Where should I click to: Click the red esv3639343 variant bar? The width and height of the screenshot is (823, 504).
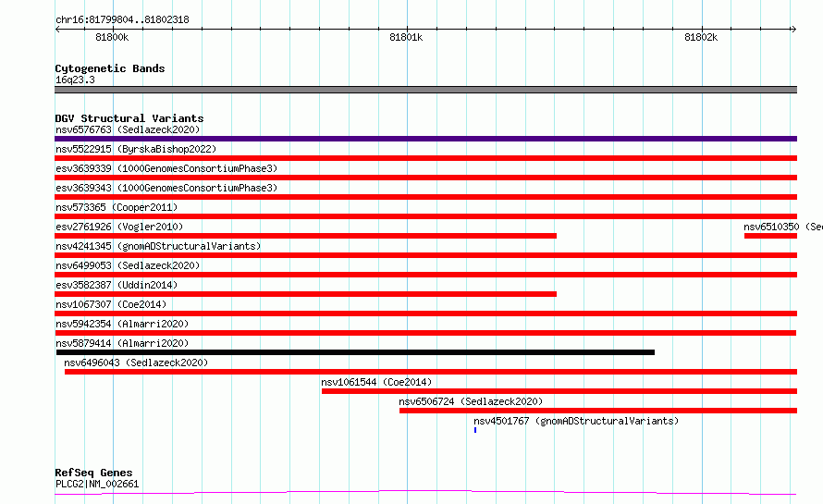coord(425,197)
